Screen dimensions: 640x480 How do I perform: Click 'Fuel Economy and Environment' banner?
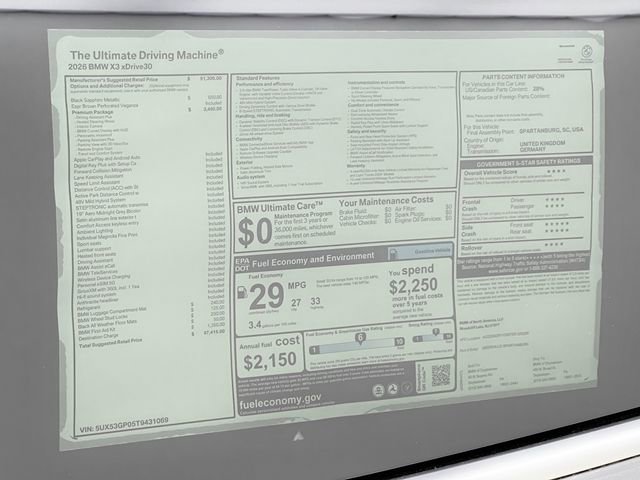313,260
